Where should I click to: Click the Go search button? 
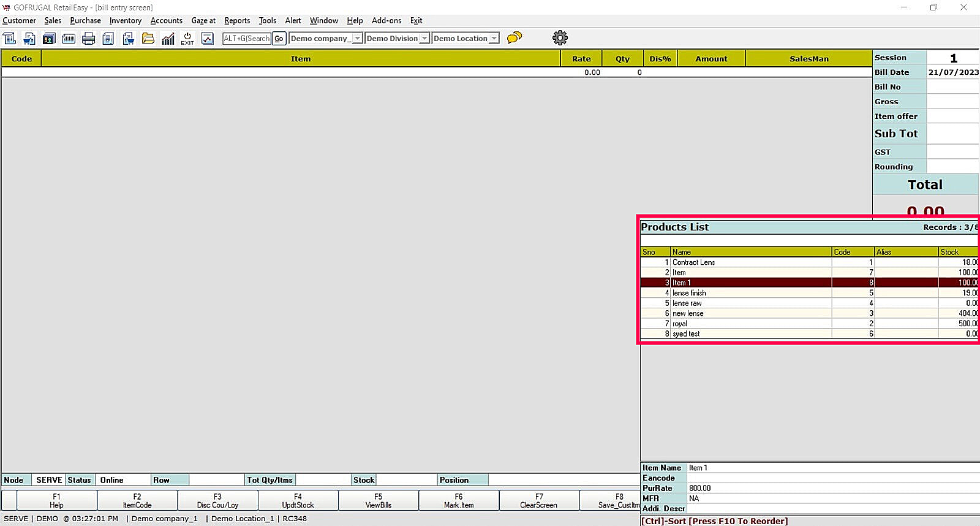click(279, 39)
